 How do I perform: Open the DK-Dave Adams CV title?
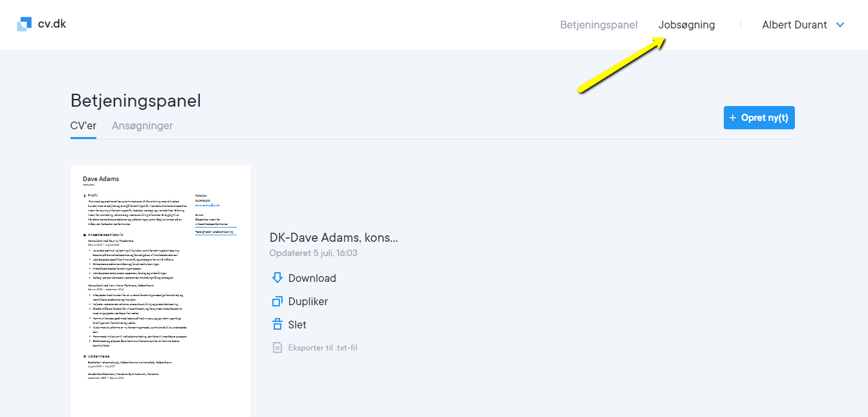333,237
